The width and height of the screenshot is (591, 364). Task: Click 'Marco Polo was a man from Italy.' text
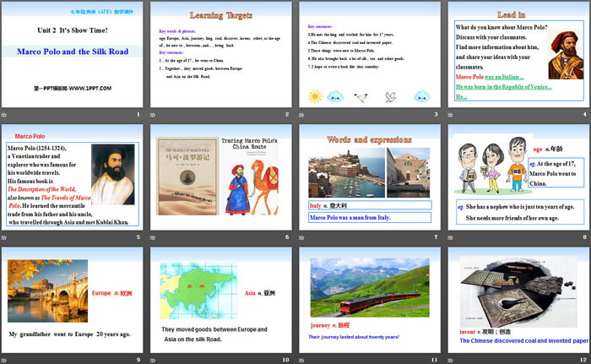[x=350, y=218]
